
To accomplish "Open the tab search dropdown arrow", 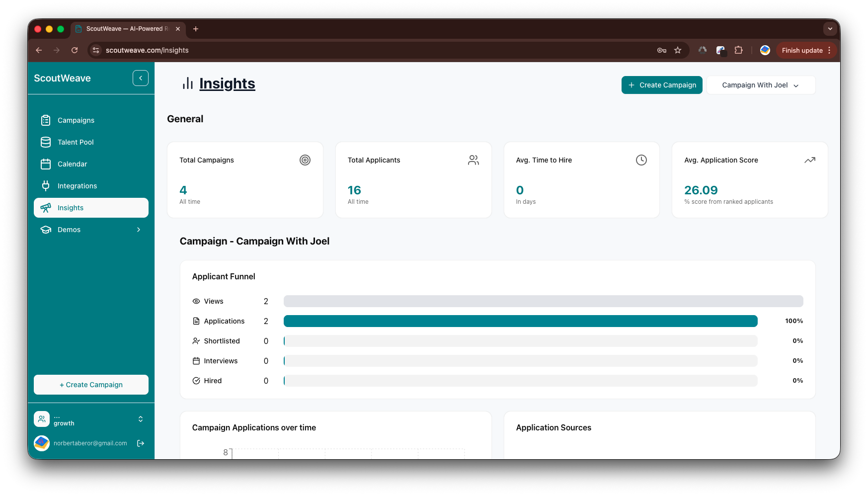I will [830, 29].
